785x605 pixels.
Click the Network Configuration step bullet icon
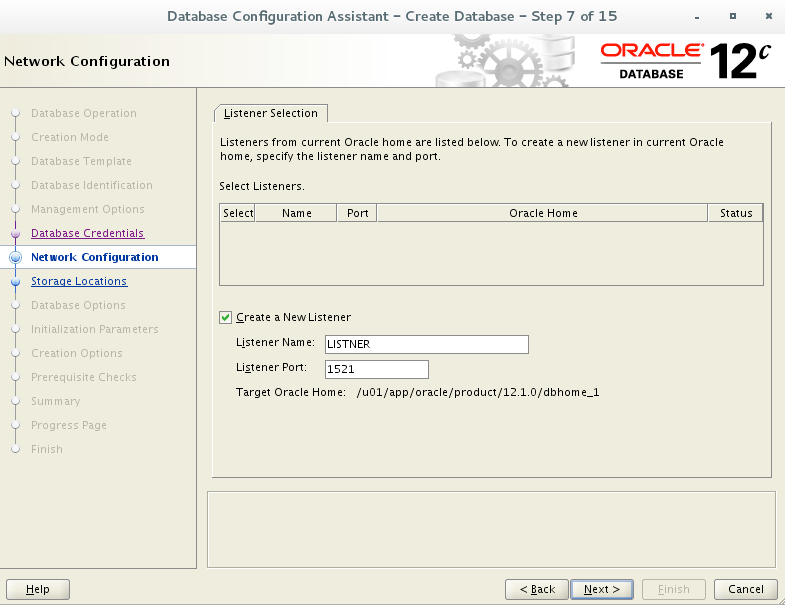(x=16, y=257)
